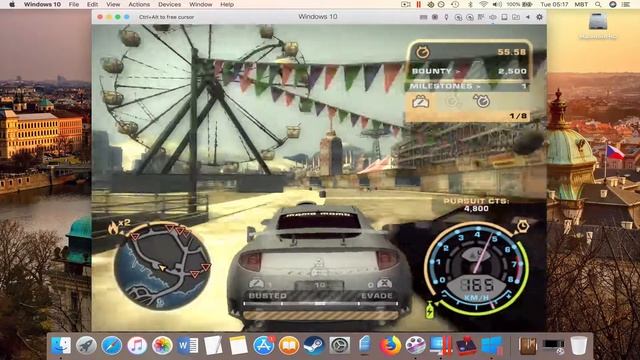Launch Safari from the Dock
The image size is (640, 360).
111,346
